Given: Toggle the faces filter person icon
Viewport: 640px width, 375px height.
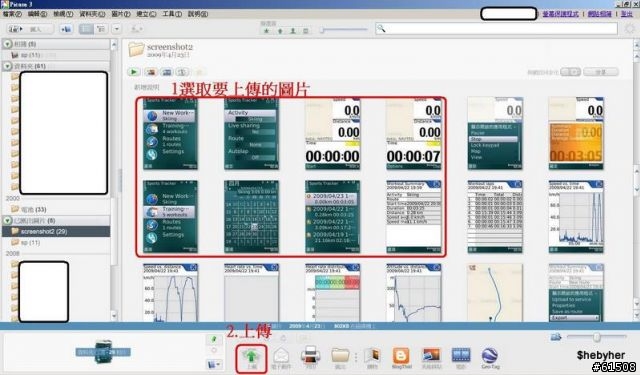Looking at the screenshot, I should [293, 31].
